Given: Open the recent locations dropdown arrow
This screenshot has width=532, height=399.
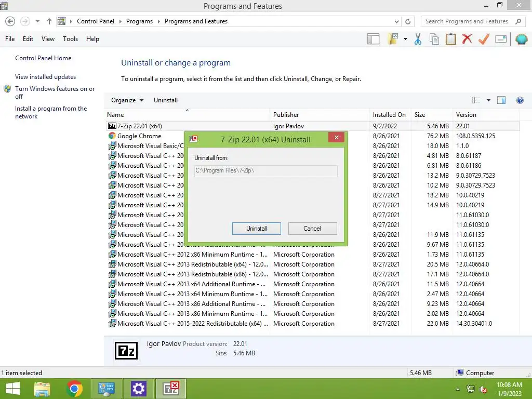Looking at the screenshot, I should 37,21.
